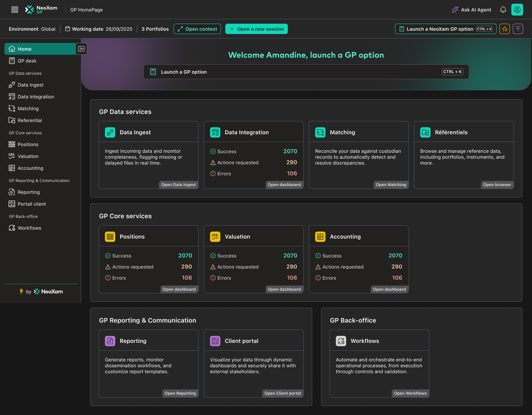Click Working date 26/09/2025
Image resolution: width=532 pixels, height=415 pixels.
(x=99, y=29)
